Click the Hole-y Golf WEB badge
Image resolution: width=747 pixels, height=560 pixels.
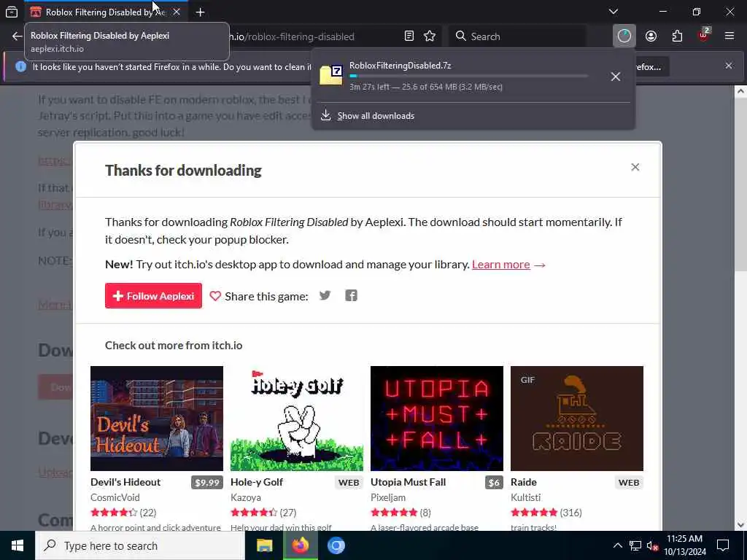349,483
